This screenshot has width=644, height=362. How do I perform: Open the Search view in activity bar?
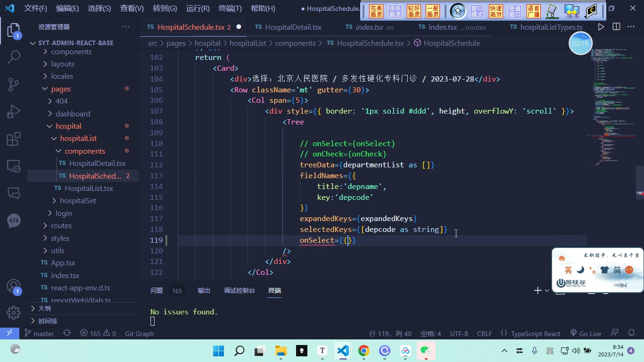pyautogui.click(x=14, y=58)
